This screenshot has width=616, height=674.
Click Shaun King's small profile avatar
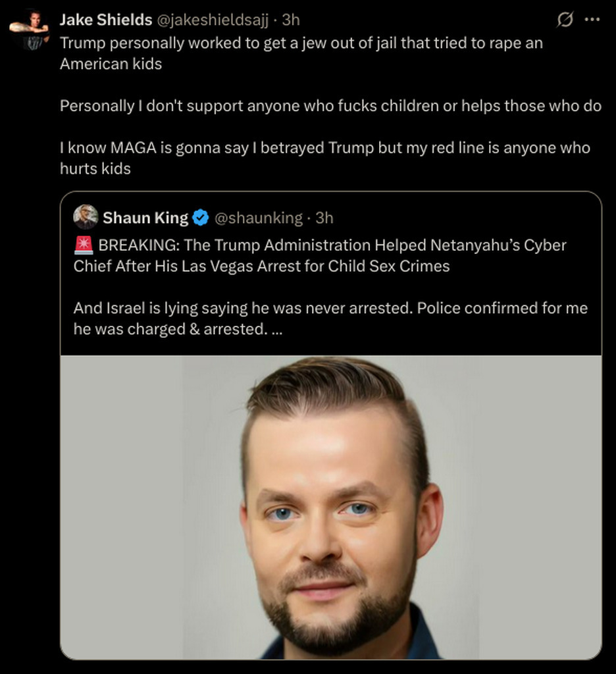coord(86,217)
